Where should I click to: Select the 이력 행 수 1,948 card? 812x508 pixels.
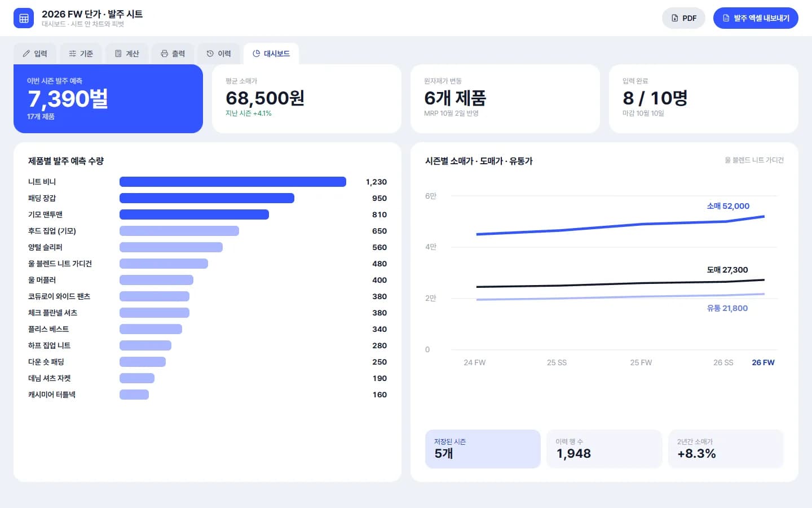[604, 449]
